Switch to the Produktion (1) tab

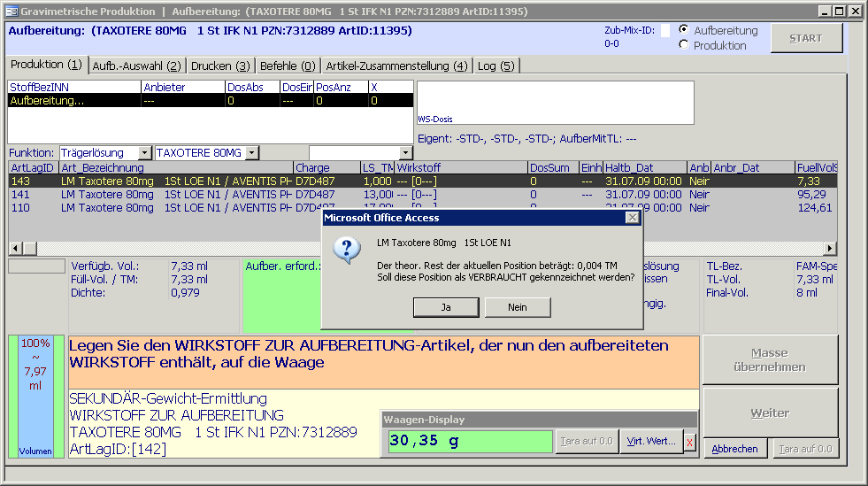pos(47,65)
